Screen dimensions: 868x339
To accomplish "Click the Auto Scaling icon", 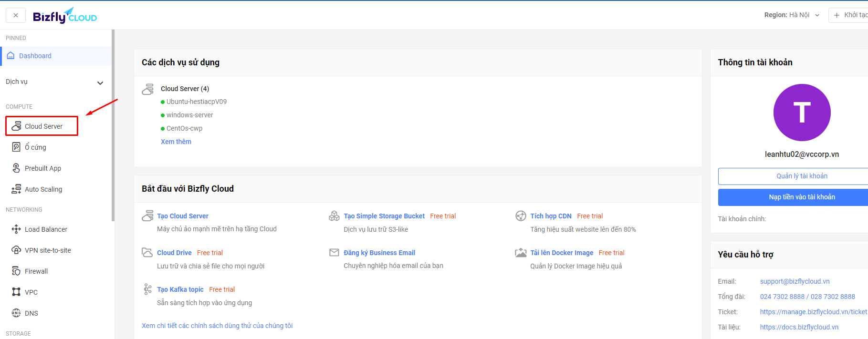I will click(16, 189).
